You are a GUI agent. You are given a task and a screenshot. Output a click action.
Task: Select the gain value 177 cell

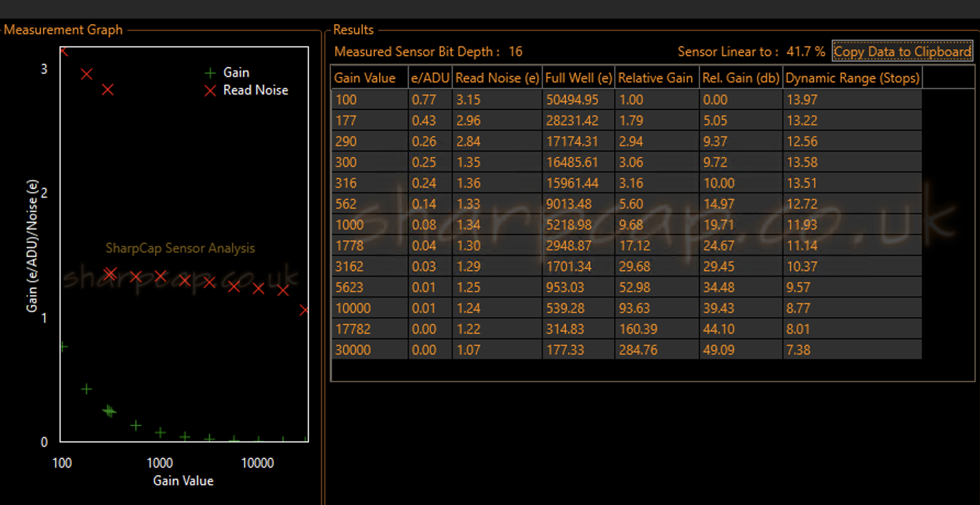[x=370, y=120]
